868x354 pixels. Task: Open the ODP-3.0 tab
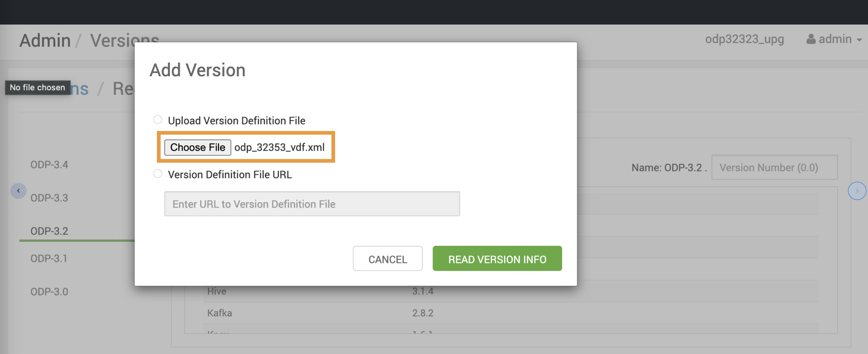click(49, 291)
